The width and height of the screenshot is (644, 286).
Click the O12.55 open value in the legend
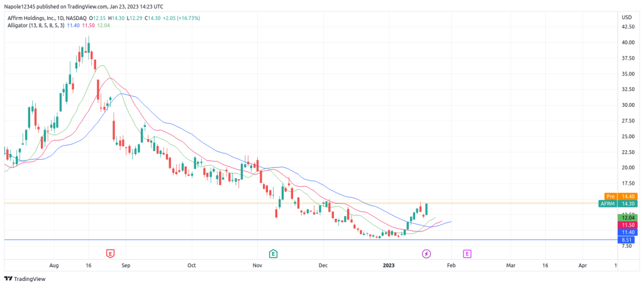point(96,18)
